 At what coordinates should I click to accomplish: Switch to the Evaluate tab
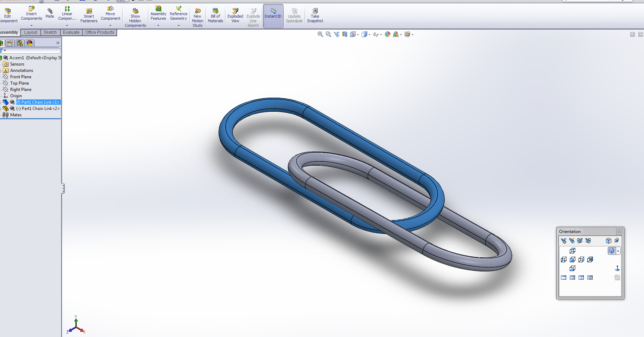pyautogui.click(x=71, y=32)
